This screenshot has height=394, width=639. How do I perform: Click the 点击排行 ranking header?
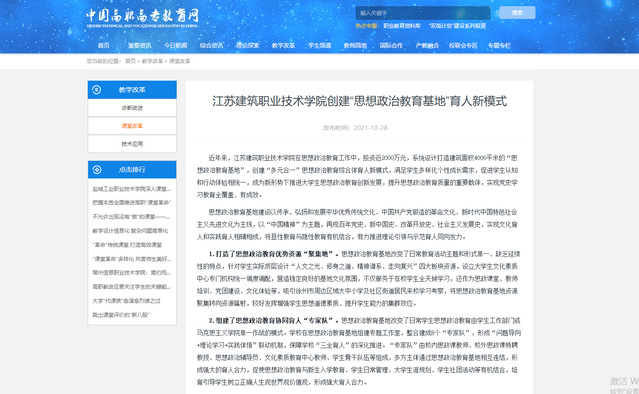(132, 169)
